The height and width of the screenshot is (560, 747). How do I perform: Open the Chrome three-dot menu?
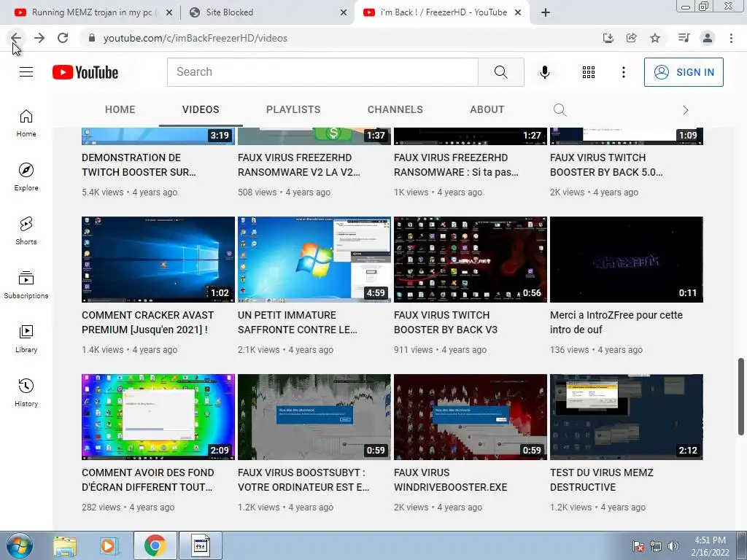click(731, 38)
